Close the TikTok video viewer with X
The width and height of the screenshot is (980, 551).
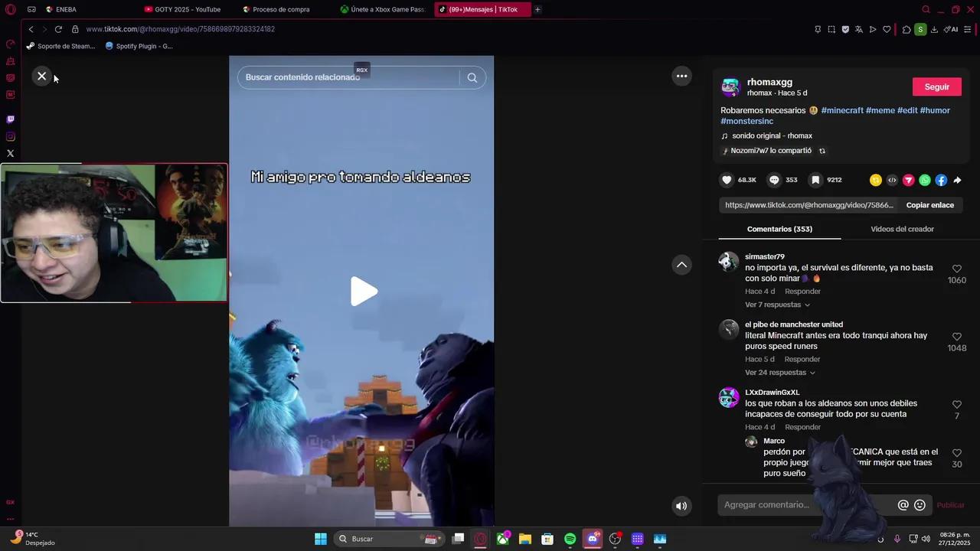click(42, 76)
